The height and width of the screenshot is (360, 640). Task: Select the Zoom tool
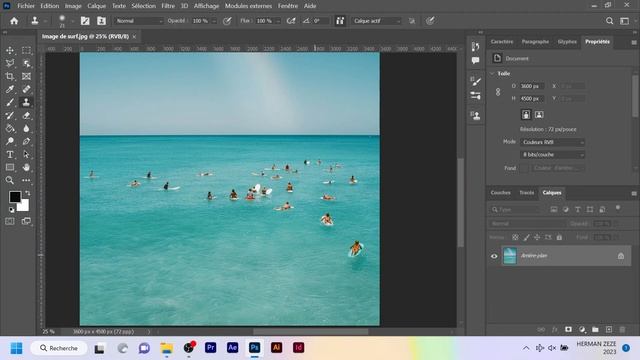[x=10, y=180]
